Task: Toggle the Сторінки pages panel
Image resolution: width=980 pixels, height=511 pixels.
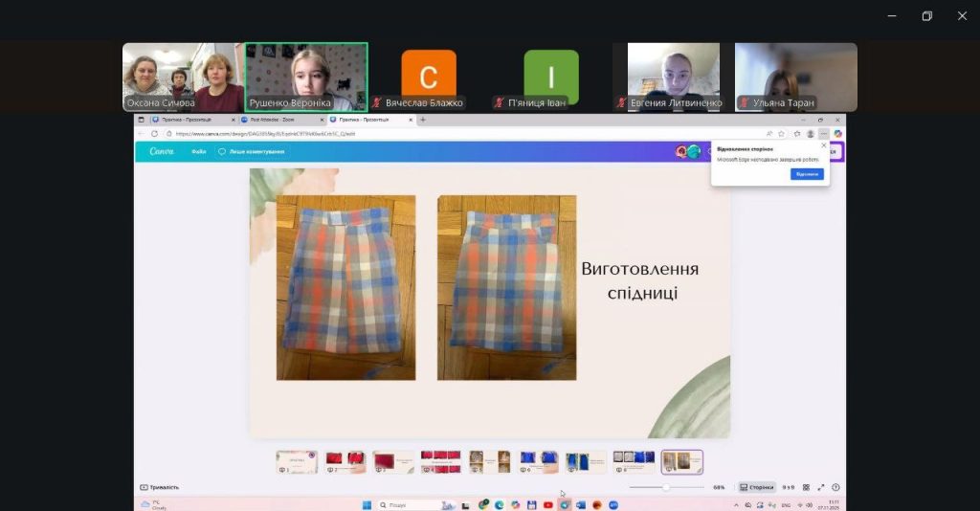Action: tap(757, 487)
